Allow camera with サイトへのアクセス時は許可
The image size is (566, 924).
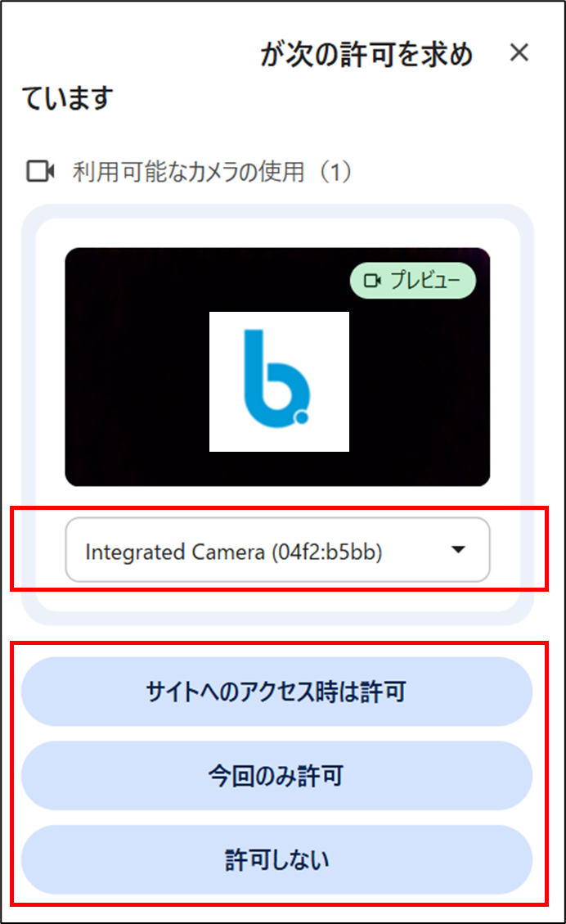(x=276, y=692)
